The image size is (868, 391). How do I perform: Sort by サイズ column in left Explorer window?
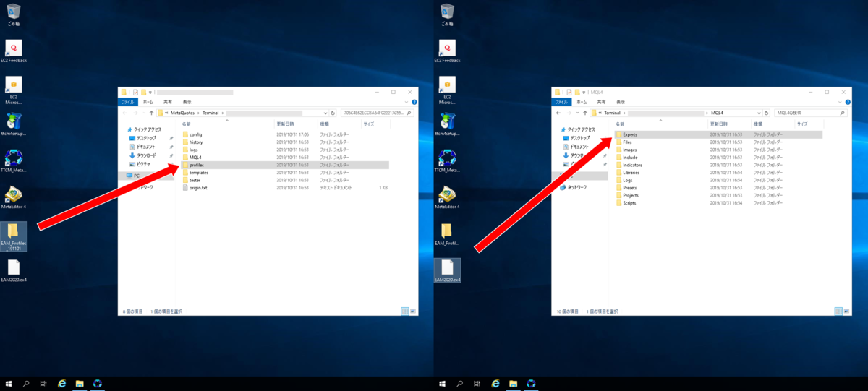coord(375,124)
